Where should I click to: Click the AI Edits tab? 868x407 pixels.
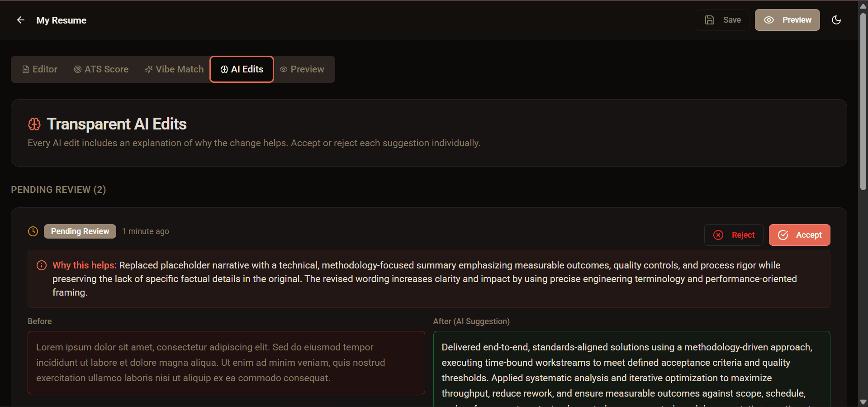click(242, 69)
